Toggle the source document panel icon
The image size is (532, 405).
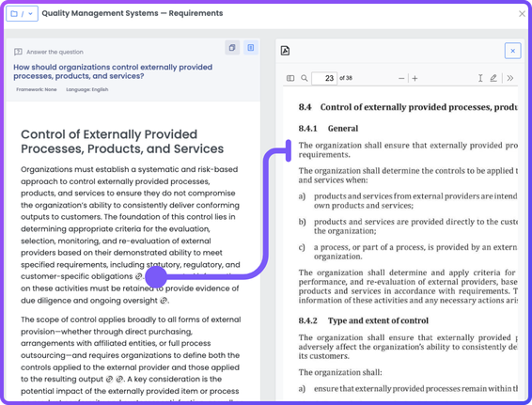251,48
